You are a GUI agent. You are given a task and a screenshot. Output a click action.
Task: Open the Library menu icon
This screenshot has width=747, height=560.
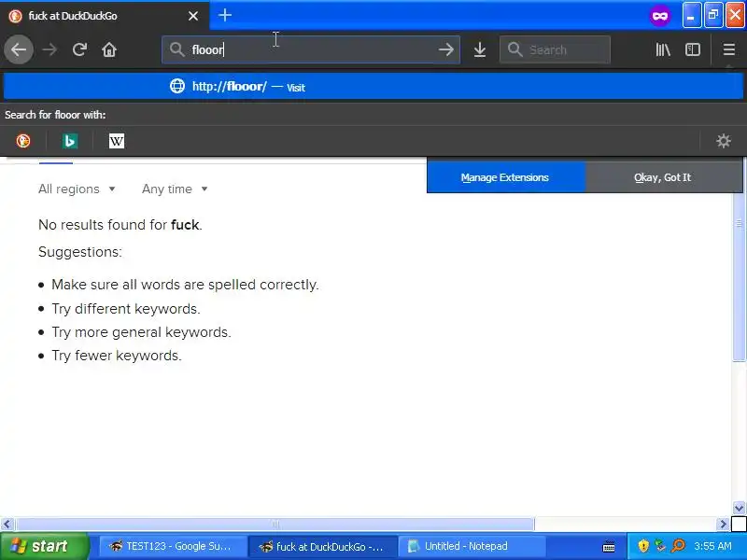(663, 49)
